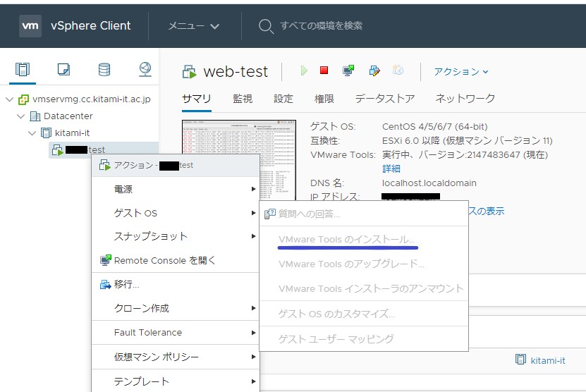Select Remote Console を開く menu entry
The width and height of the screenshot is (586, 392).
click(x=176, y=260)
